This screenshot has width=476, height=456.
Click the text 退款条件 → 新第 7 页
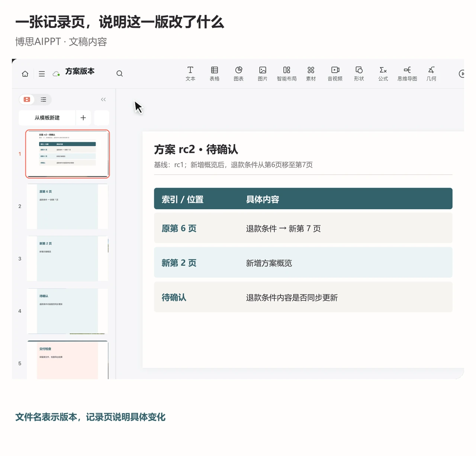[x=283, y=229]
